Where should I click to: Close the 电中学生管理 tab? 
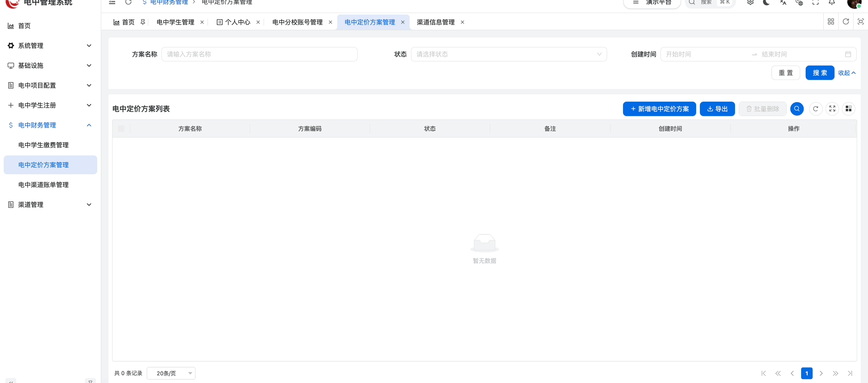tap(202, 22)
